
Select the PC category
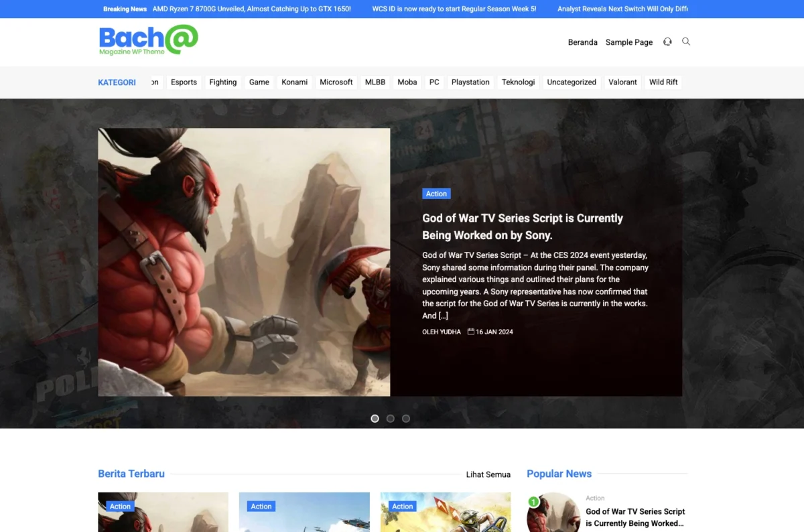tap(434, 82)
